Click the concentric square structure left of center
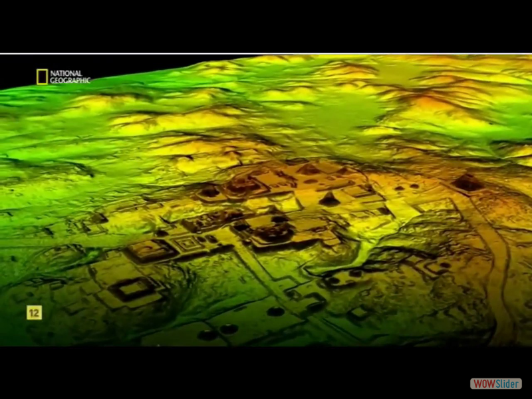Viewport: 532px width, 399px height. pos(186,244)
